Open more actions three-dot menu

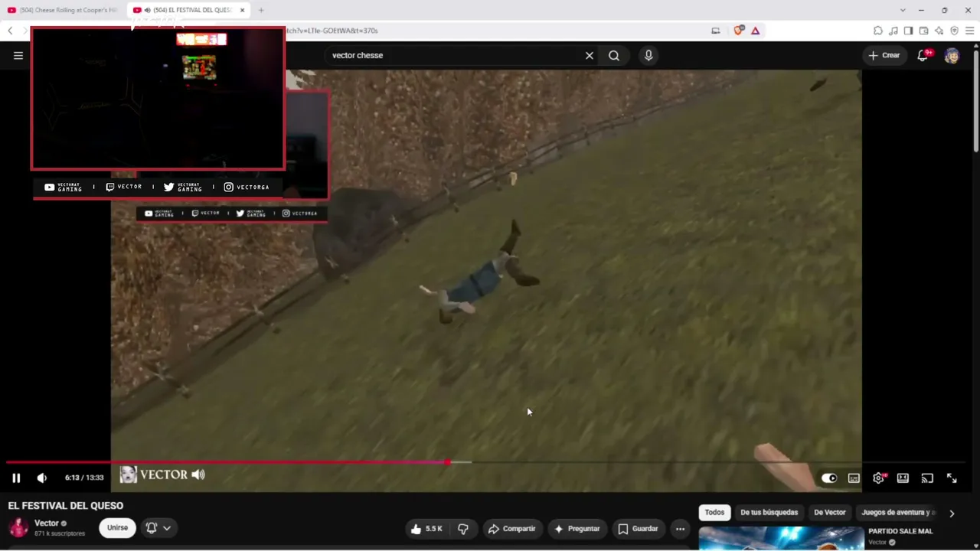pyautogui.click(x=680, y=529)
